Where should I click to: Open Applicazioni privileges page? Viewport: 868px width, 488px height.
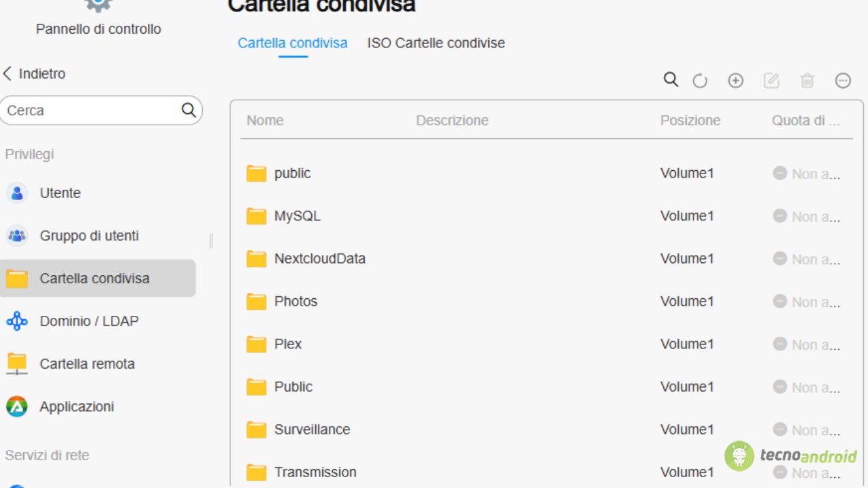pyautogui.click(x=77, y=407)
